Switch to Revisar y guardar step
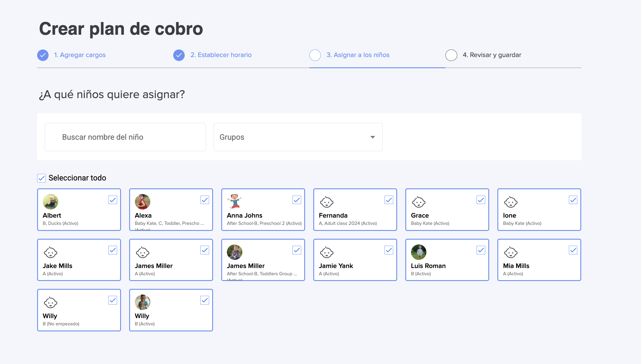The image size is (641, 364). click(x=492, y=55)
